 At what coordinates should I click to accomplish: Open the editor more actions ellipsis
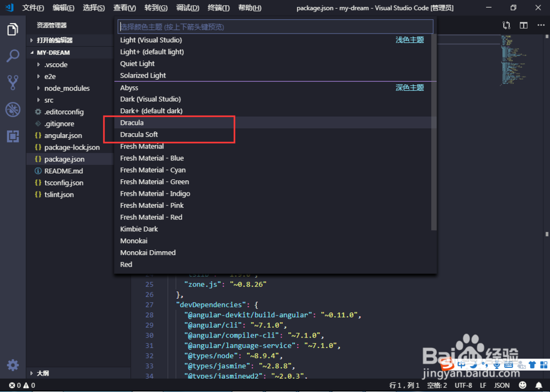tap(541, 25)
